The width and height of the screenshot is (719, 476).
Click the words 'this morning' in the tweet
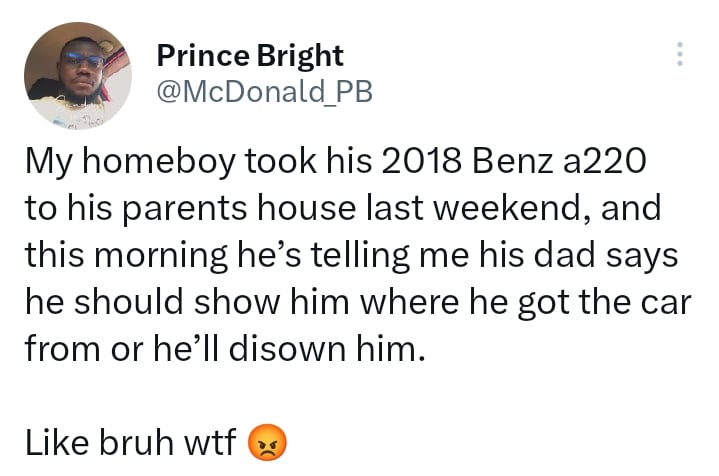(x=118, y=255)
